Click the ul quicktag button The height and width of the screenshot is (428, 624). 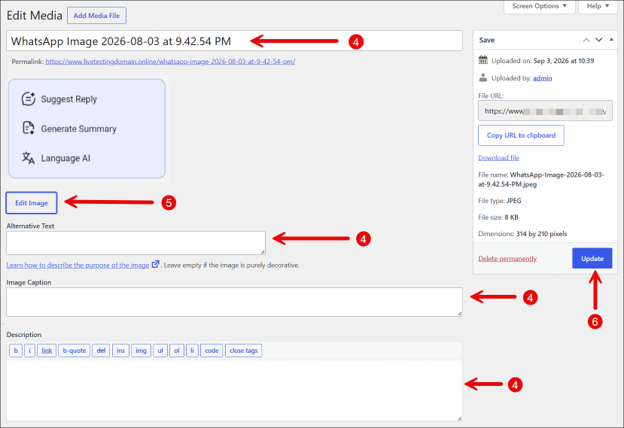click(x=160, y=351)
